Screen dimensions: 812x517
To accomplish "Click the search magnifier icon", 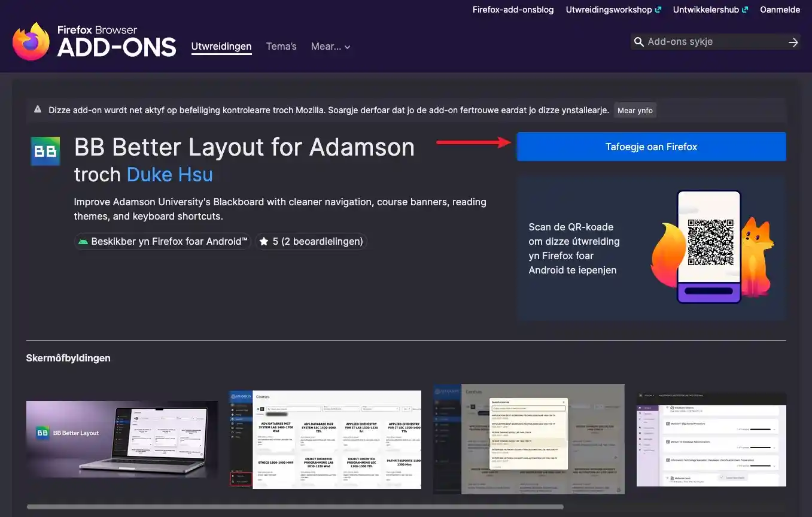I will pos(638,42).
